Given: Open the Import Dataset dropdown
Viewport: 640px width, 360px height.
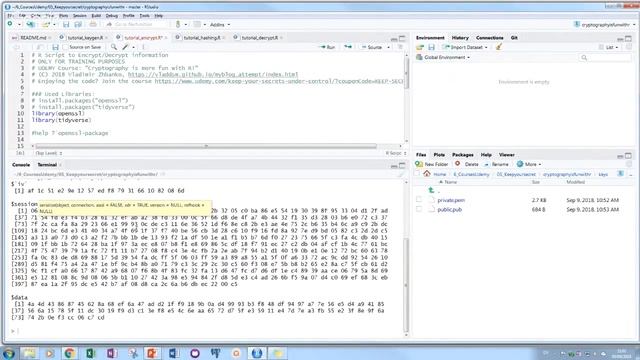Looking at the screenshot, I should [x=465, y=47].
